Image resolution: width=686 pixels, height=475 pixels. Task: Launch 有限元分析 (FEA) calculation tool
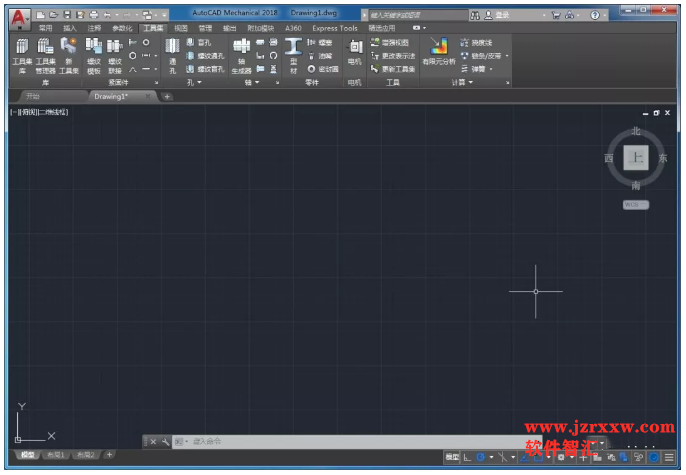[439, 52]
